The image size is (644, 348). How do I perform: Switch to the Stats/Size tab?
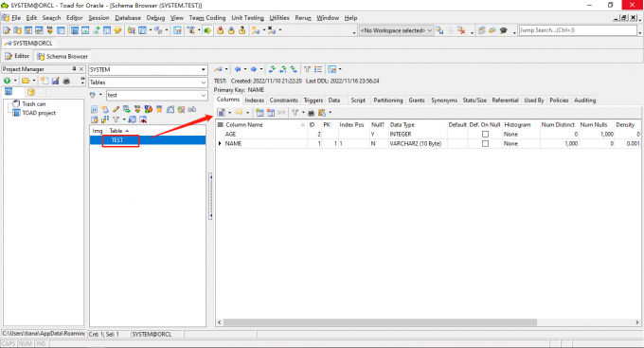[474, 100]
